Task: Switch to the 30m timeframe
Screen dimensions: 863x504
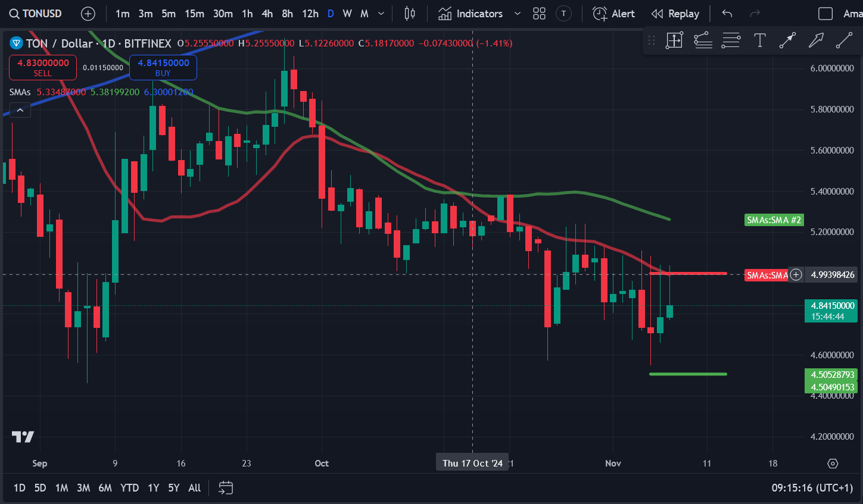Action: (223, 14)
